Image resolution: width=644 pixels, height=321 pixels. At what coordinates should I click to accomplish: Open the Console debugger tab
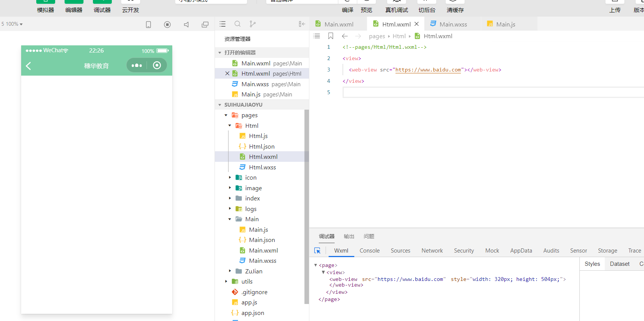click(369, 250)
